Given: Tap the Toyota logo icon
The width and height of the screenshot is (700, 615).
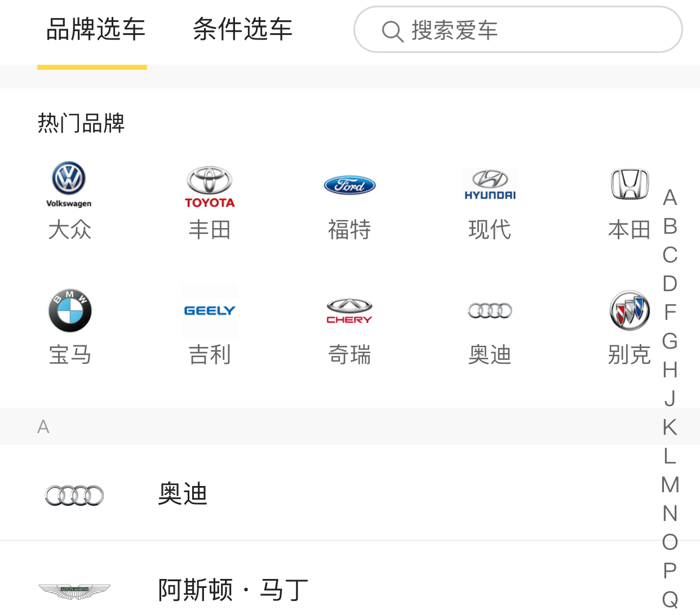Looking at the screenshot, I should [x=210, y=186].
